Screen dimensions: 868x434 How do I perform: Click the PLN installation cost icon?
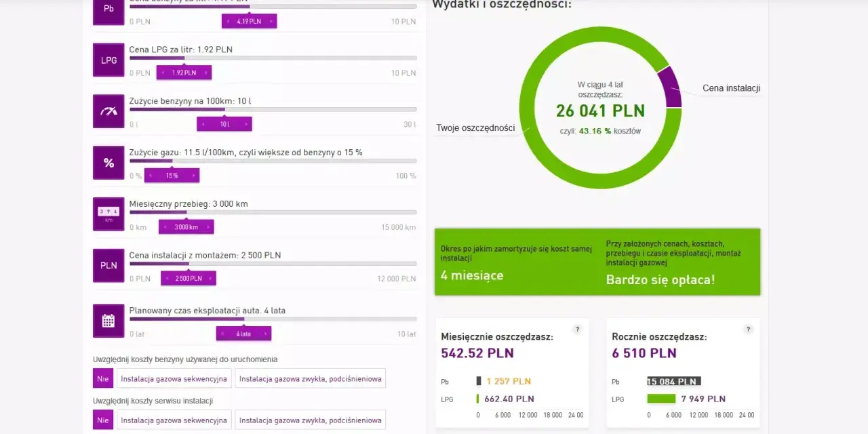[108, 265]
